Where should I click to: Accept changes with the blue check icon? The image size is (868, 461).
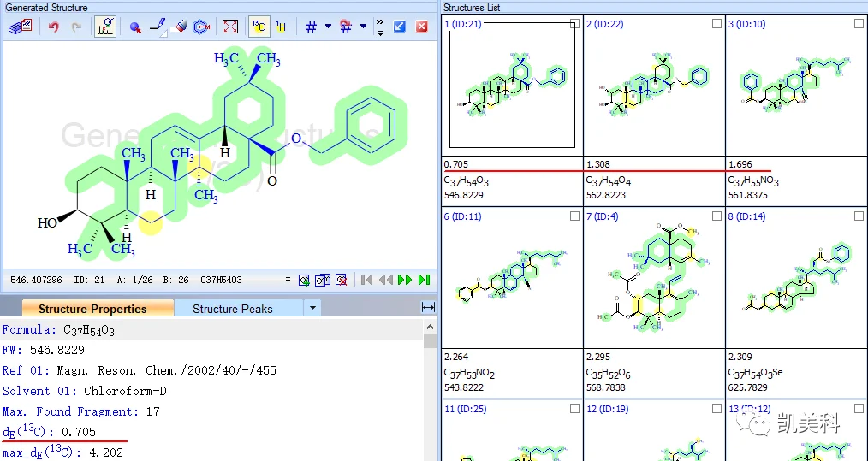tap(400, 27)
